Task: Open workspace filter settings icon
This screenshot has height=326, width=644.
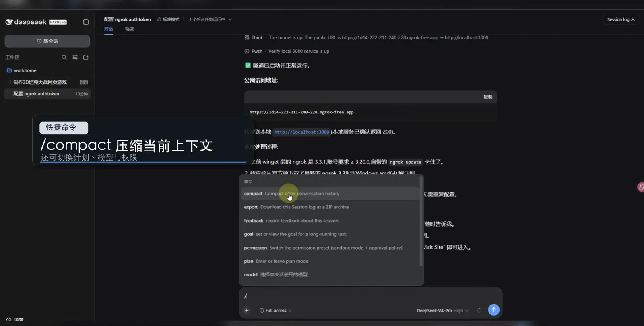Action: click(x=75, y=57)
